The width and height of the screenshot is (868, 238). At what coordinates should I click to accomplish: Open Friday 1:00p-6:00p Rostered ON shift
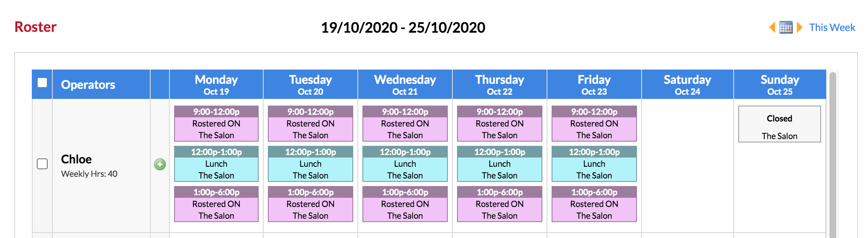coord(594,204)
